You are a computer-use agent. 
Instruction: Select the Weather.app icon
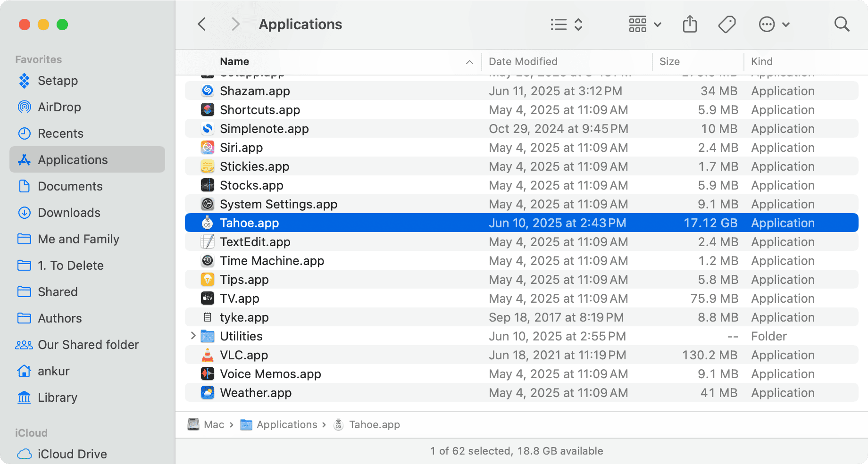click(x=208, y=392)
